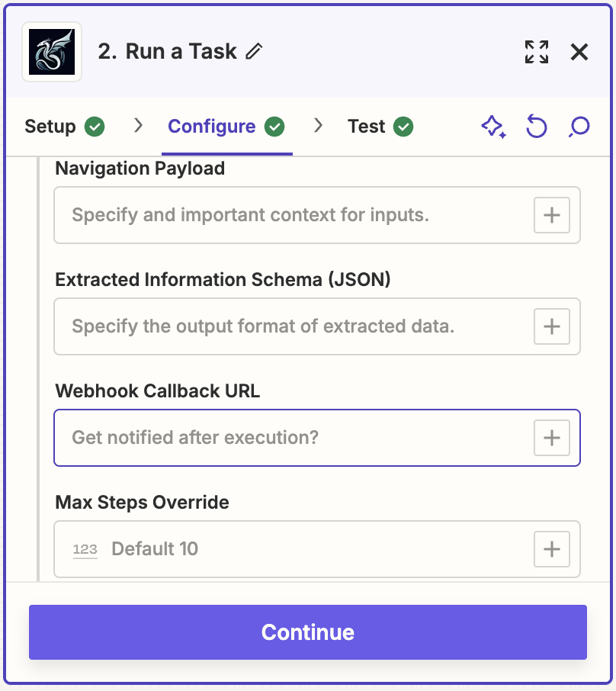Click the Webhook Callback URL text field
616x691 pixels.
pos(290,438)
